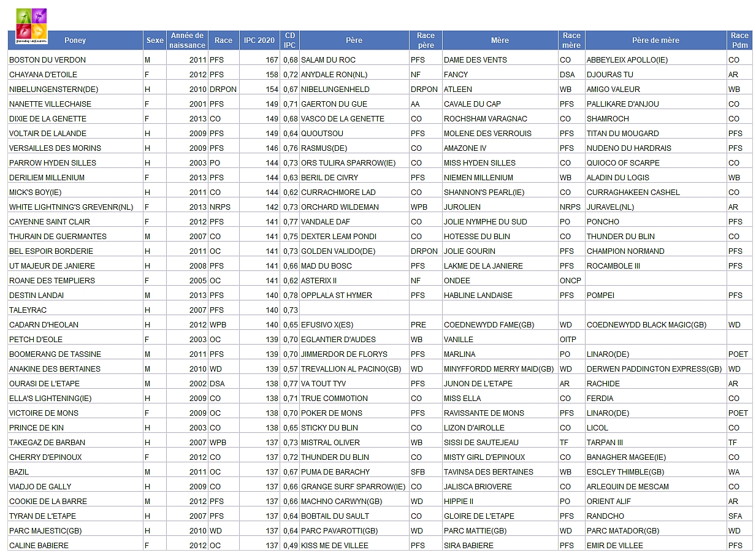Image resolution: width=756 pixels, height=558 pixels.
Task: Select pony CAYENNE SAINT CLAIR
Action: pyautogui.click(x=50, y=222)
